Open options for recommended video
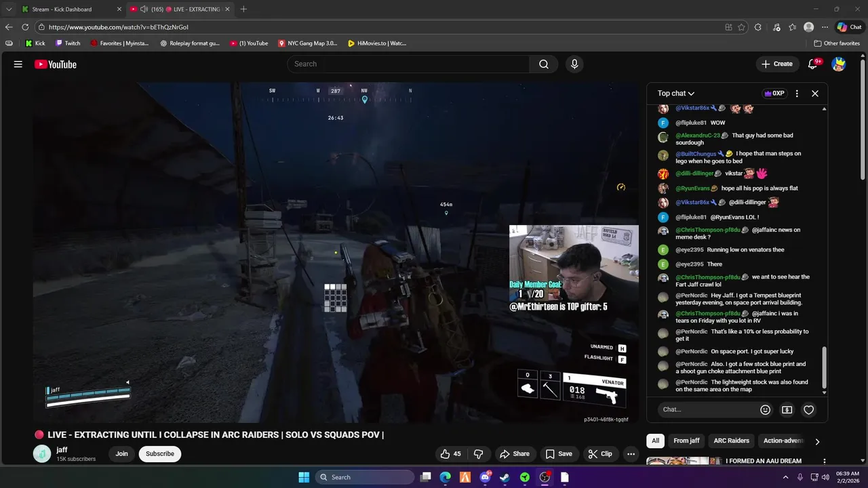This screenshot has width=868, height=488. point(824,462)
